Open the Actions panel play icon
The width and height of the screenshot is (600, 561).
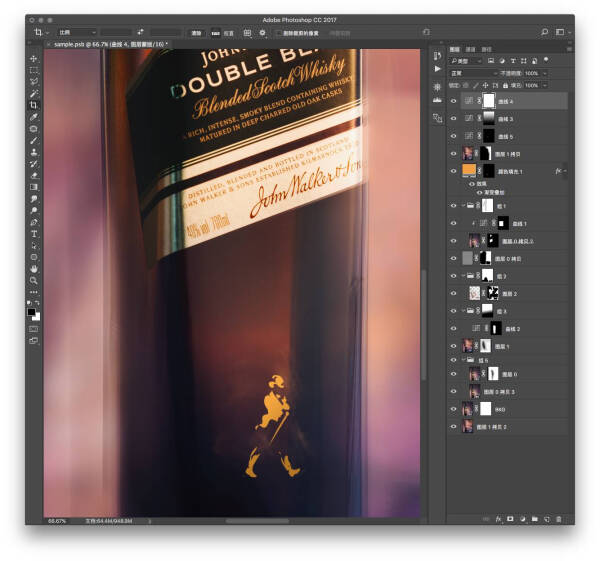[437, 69]
